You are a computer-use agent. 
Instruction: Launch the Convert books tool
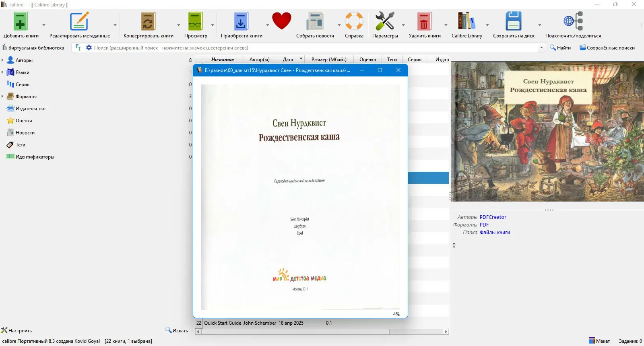tap(148, 21)
